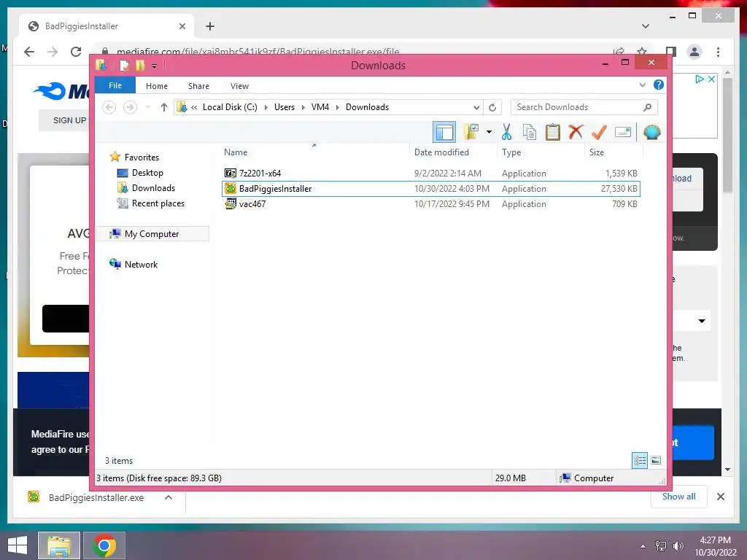Screen dimensions: 747x560
Task: Click Users in the address path
Action: point(285,107)
